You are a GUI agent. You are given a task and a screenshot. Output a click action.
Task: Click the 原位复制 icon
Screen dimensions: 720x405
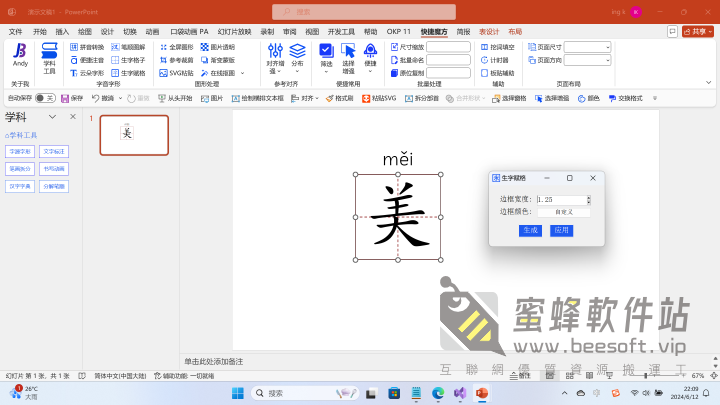click(x=394, y=73)
